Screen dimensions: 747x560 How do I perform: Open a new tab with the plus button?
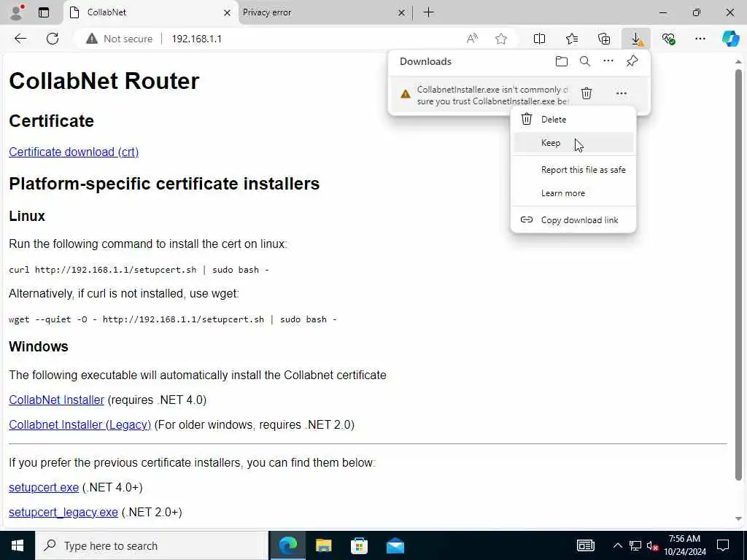[x=428, y=12]
